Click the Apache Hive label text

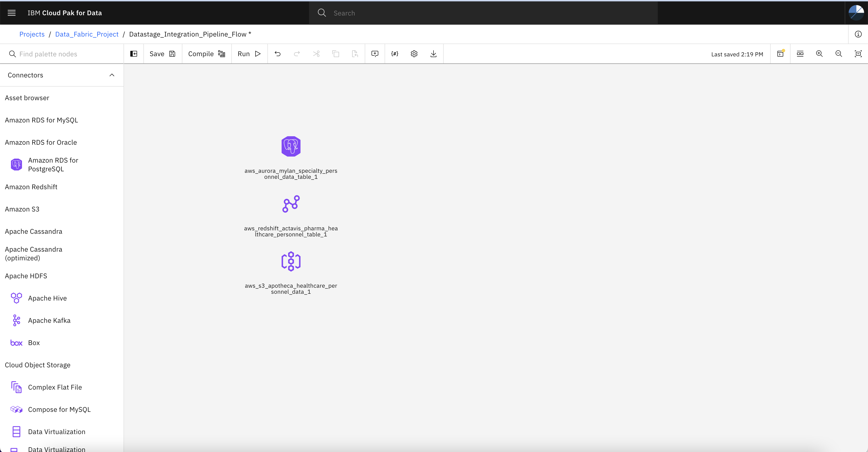(47, 298)
